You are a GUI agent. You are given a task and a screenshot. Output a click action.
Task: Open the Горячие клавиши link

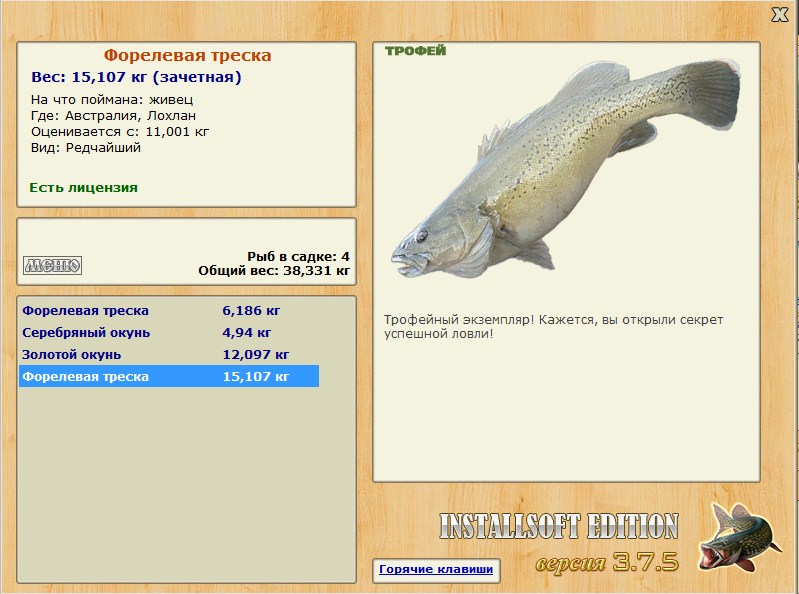[436, 569]
